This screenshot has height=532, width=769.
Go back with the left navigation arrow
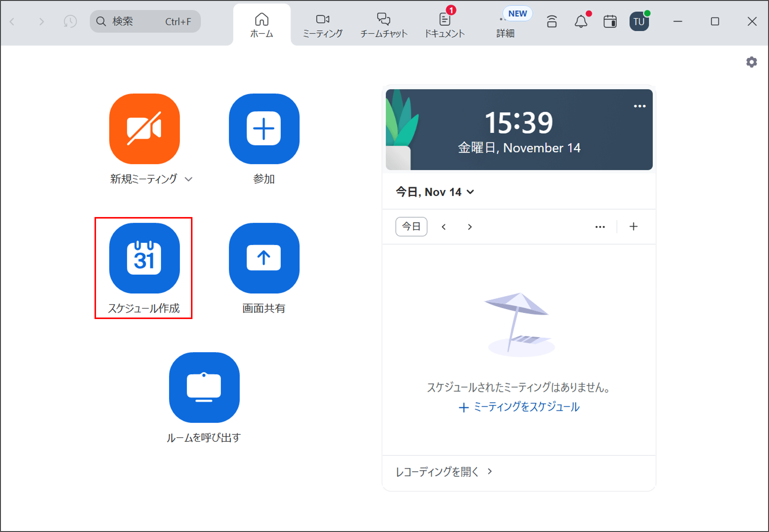click(12, 21)
